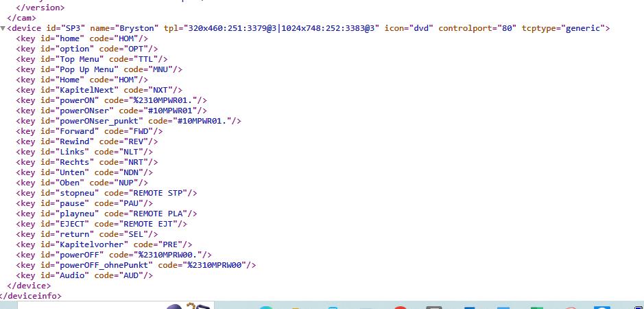Click the key line with id "option"
This screenshot has width=644, height=309.
point(86,49)
